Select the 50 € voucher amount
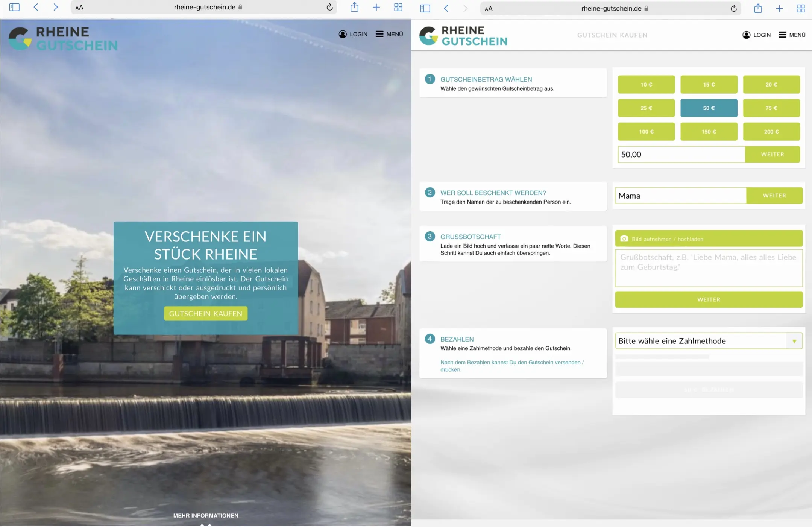 [x=709, y=108]
